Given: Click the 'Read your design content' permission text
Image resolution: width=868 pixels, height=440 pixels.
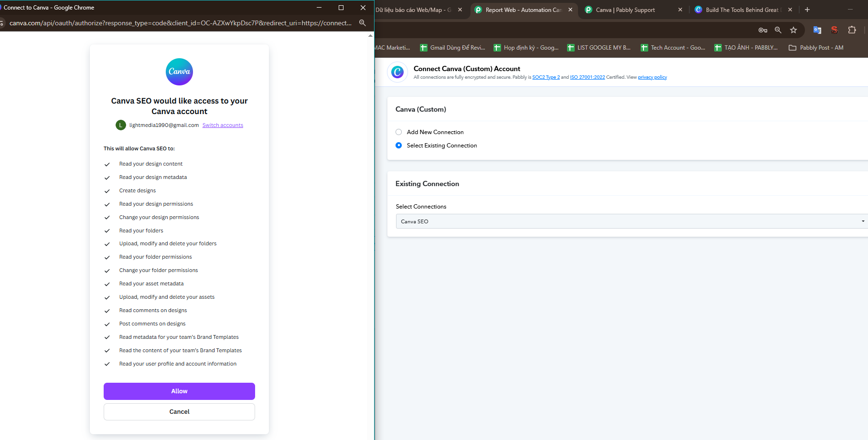Looking at the screenshot, I should [151, 164].
